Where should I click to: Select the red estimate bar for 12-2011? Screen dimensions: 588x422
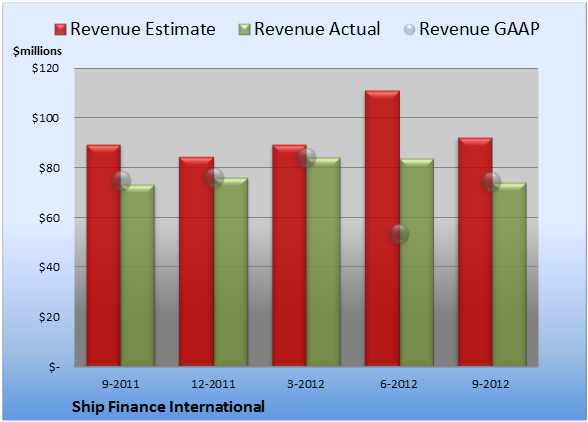tap(196, 261)
